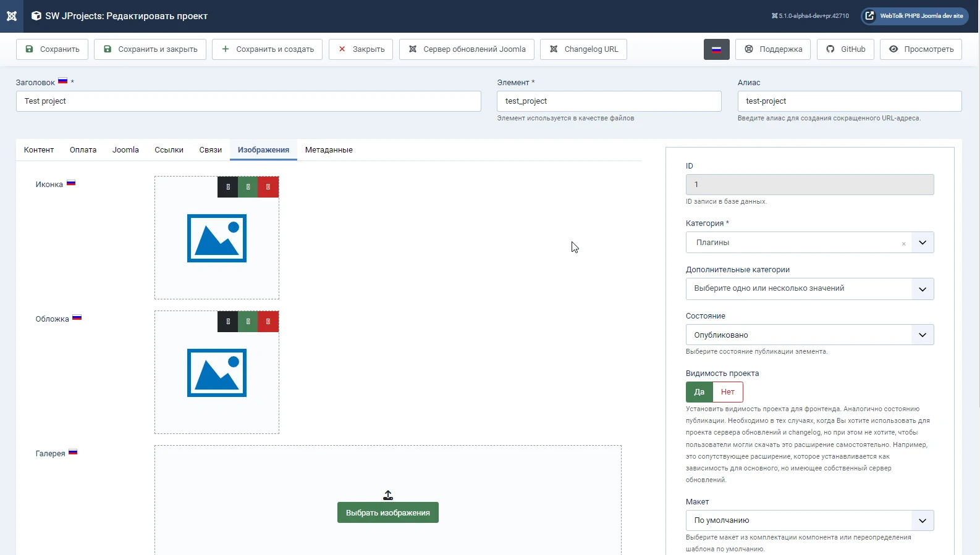Open the Макет dropdown

pyautogui.click(x=809, y=520)
